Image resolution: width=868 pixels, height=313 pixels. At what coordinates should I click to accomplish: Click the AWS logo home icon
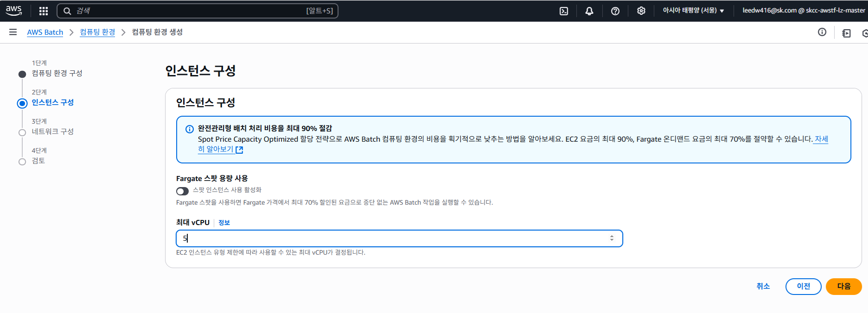click(13, 11)
